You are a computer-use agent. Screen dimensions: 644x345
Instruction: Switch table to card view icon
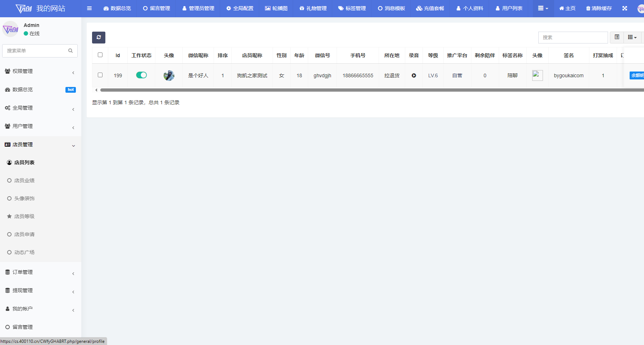click(617, 37)
